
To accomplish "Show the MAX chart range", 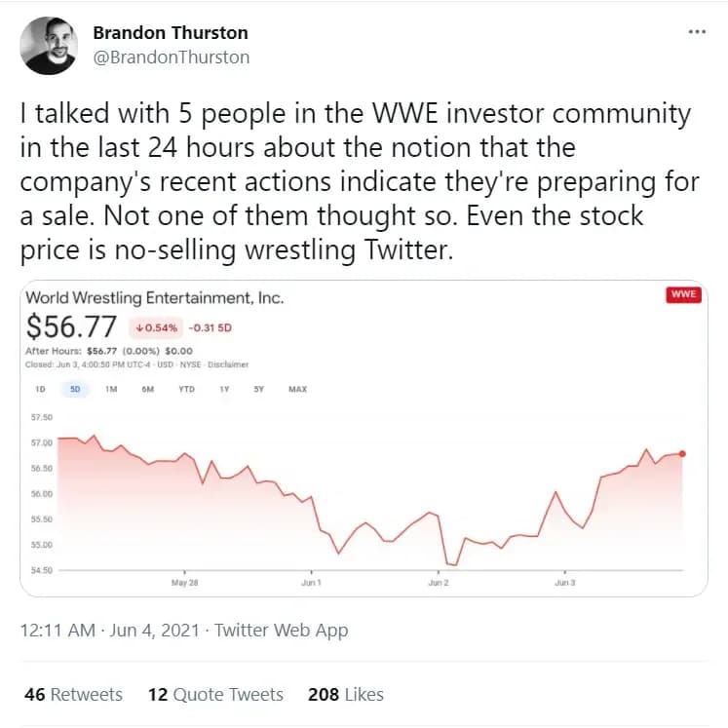I will point(297,389).
